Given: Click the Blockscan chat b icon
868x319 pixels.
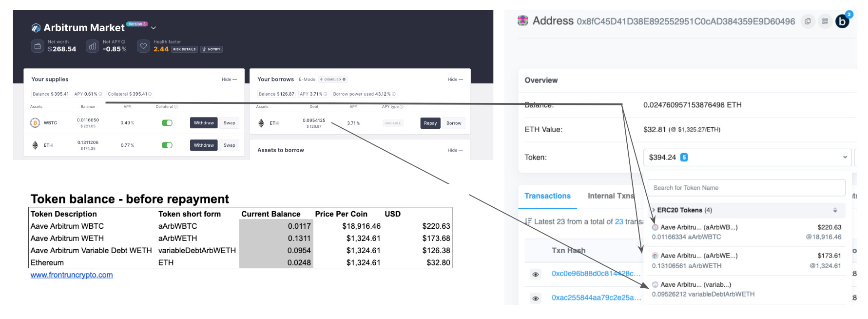Looking at the screenshot, I should point(843,21).
